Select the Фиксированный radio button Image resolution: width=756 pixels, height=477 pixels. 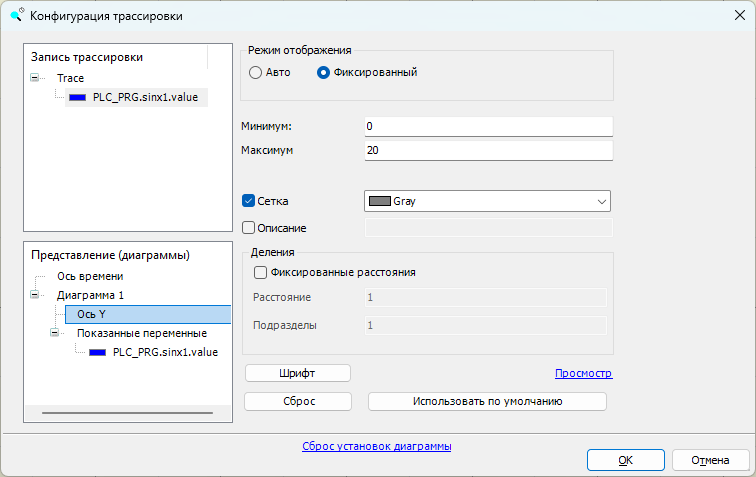click(x=323, y=72)
